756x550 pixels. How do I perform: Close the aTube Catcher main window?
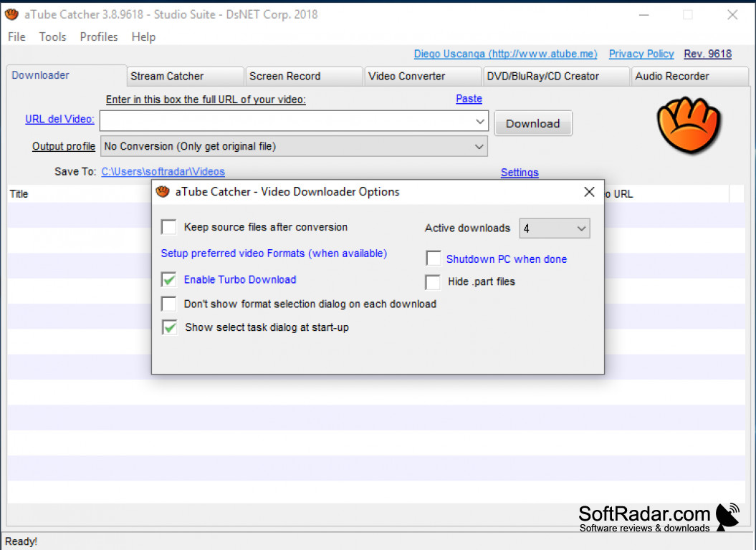tap(732, 15)
